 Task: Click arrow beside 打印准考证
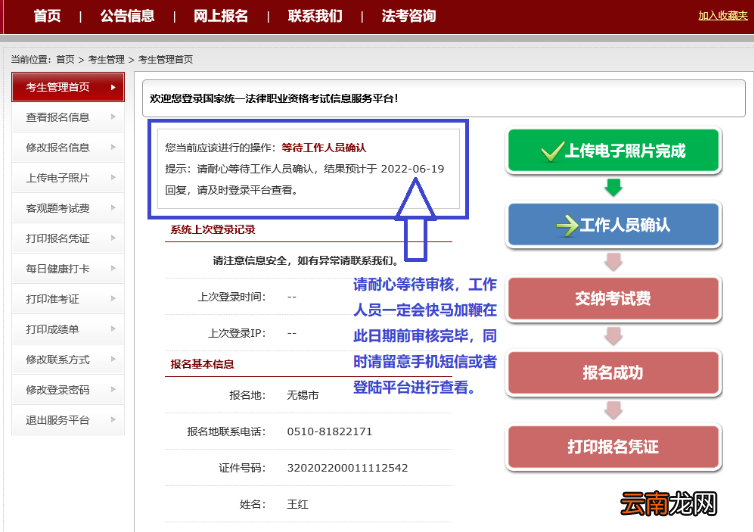click(x=113, y=298)
